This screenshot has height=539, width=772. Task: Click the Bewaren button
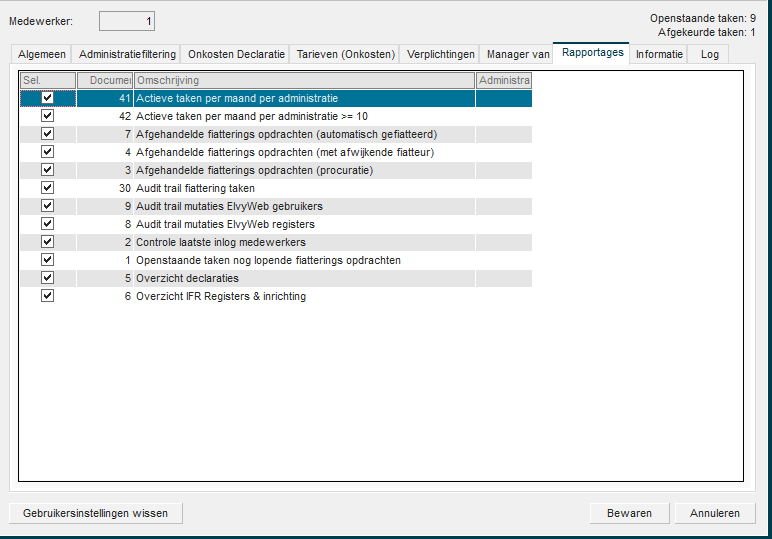[x=629, y=513]
